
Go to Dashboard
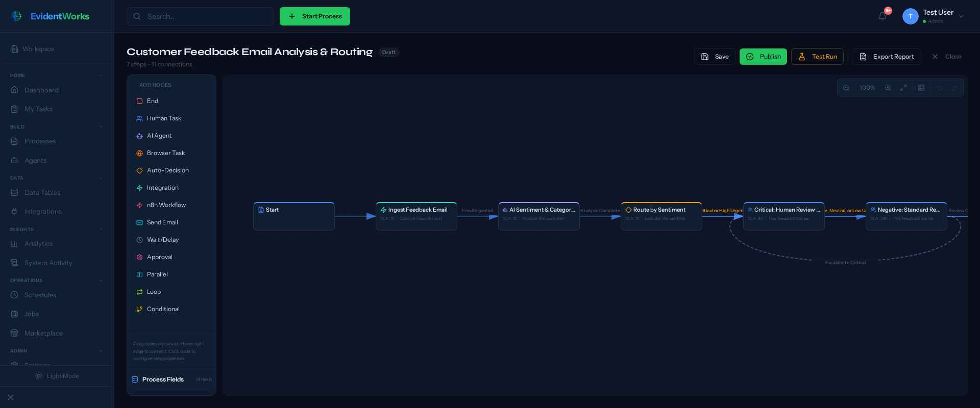point(57,90)
